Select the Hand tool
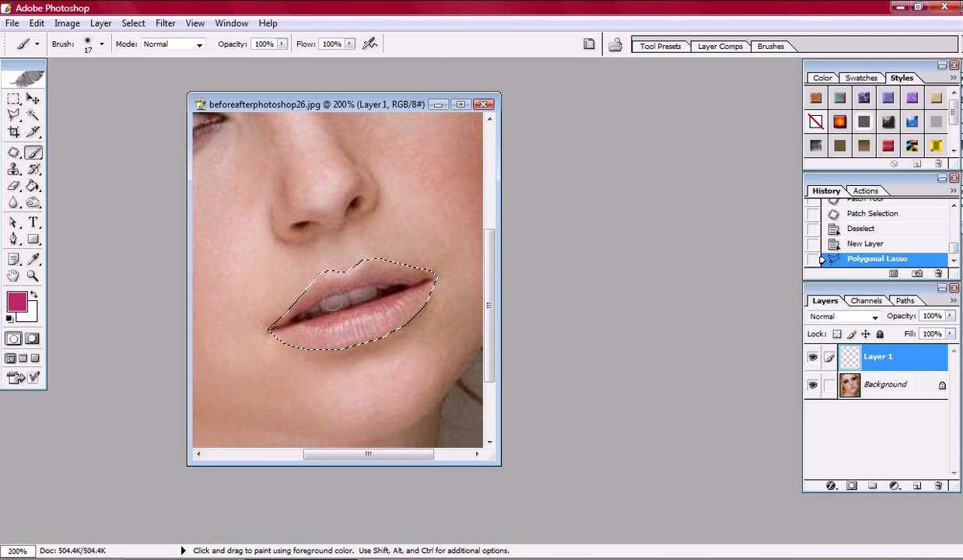This screenshot has height=560, width=963. click(x=14, y=275)
